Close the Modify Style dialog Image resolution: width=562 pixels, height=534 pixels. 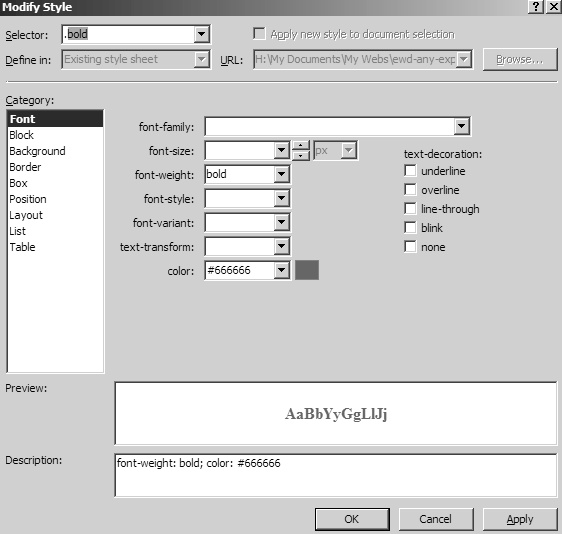(553, 7)
